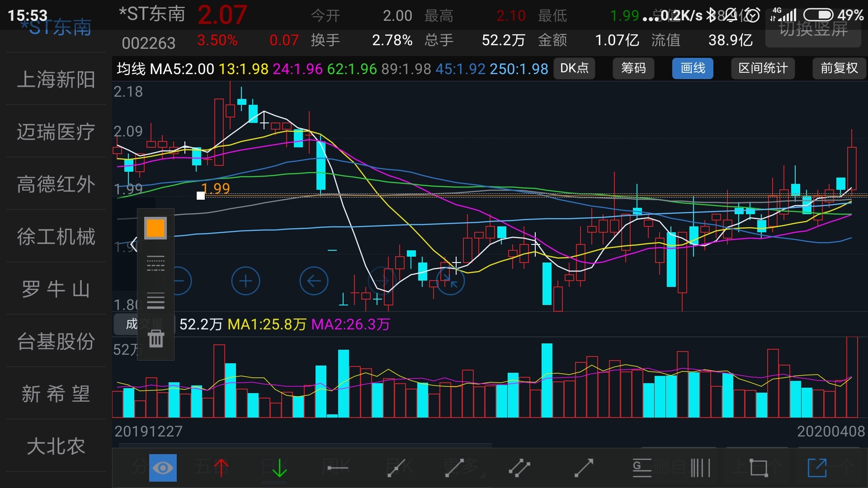Tap the Bluetooth status icon
Image resolution: width=868 pixels, height=488 pixels.
coord(711,15)
